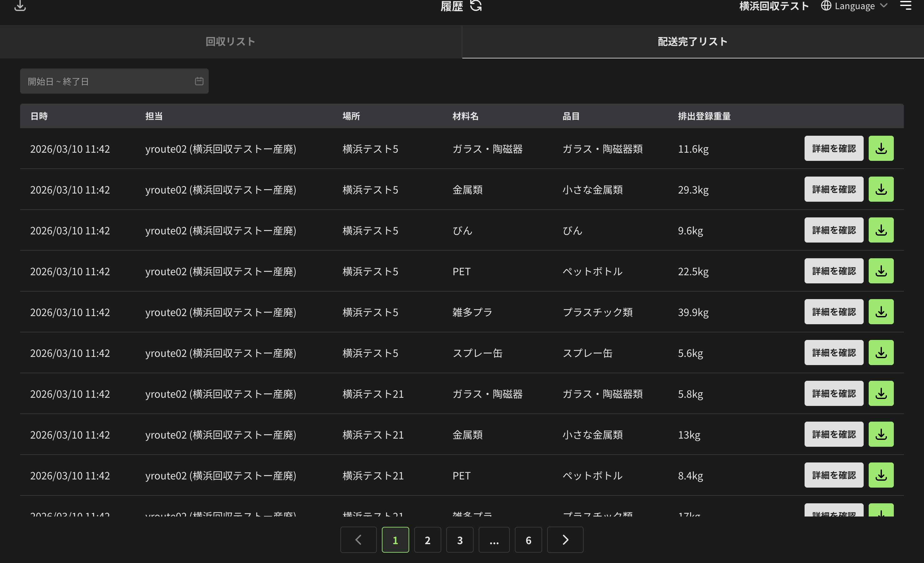Click the globe Language icon
Viewport: 924px width, 563px height.
[826, 6]
